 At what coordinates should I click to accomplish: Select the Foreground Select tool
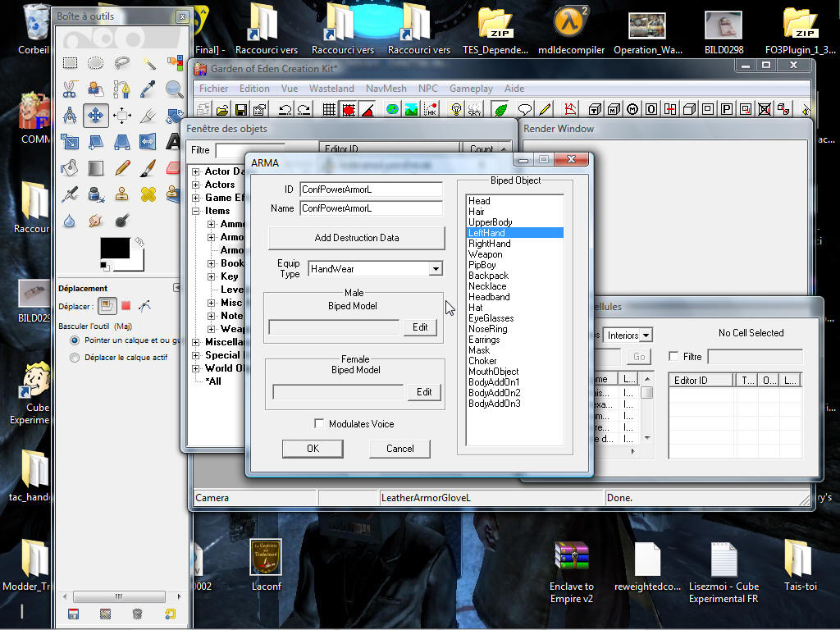click(x=96, y=89)
